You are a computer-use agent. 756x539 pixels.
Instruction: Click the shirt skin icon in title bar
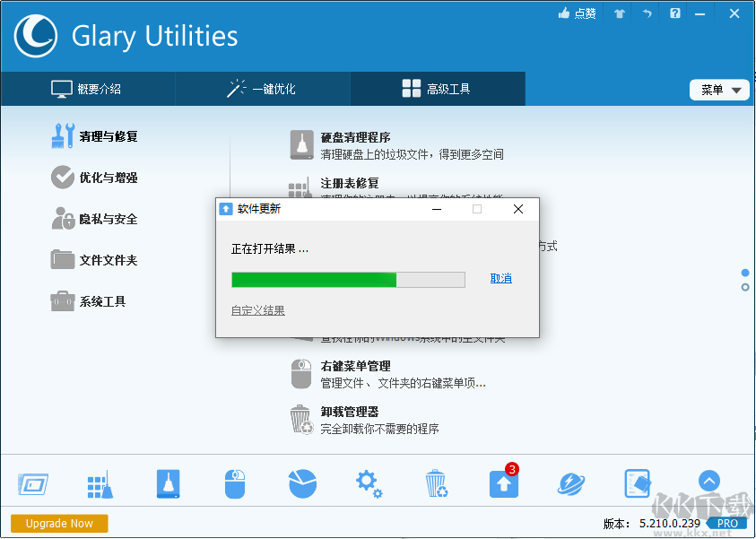point(618,13)
